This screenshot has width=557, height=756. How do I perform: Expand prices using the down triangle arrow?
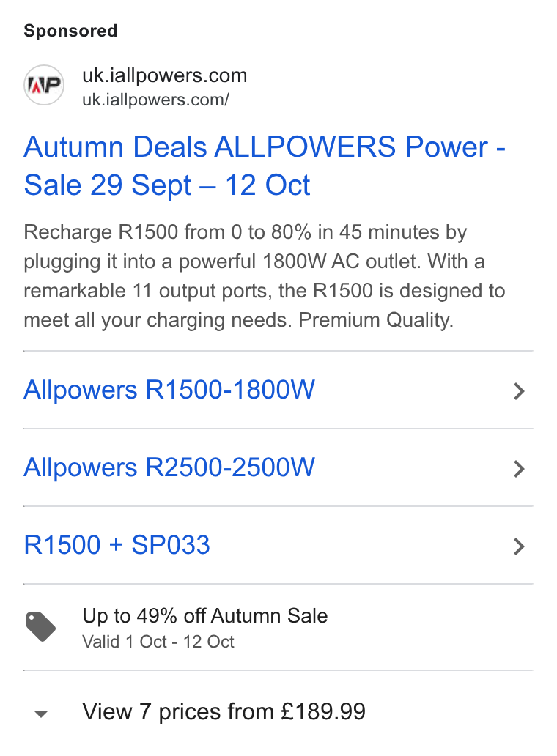point(42,714)
